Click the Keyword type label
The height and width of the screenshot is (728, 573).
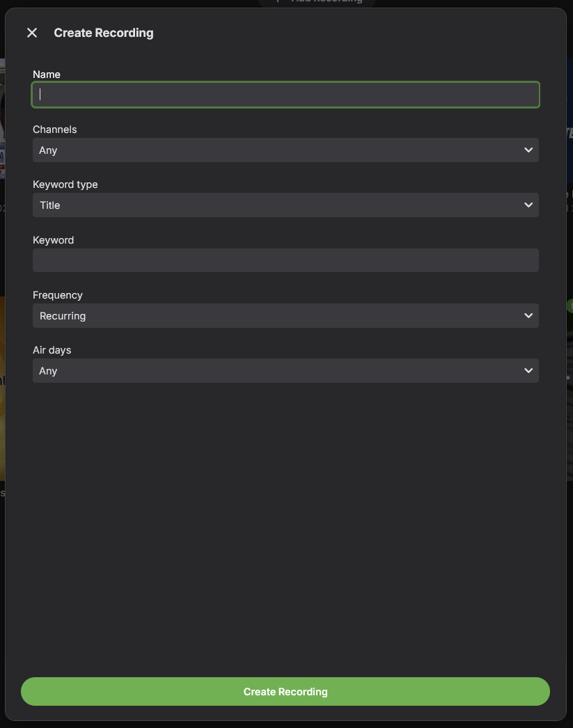65,184
